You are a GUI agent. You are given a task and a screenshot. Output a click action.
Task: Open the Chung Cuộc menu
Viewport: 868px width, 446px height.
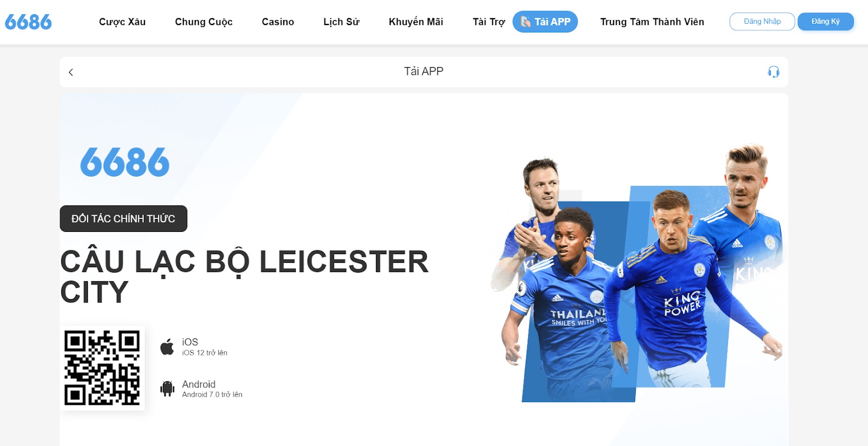tap(203, 22)
